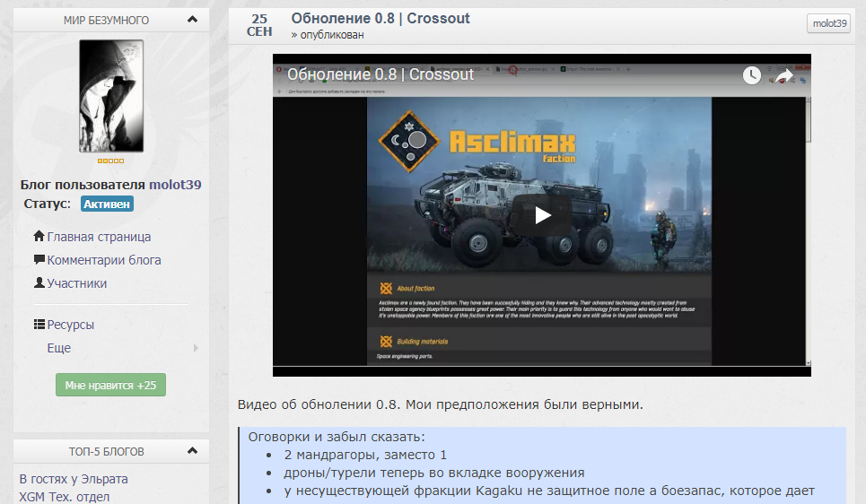Click the Asclimax faction logo in video
This screenshot has width=866, height=504.
[x=409, y=142]
